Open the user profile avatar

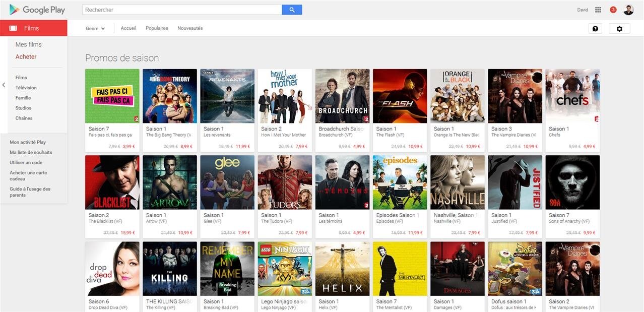[x=628, y=10]
